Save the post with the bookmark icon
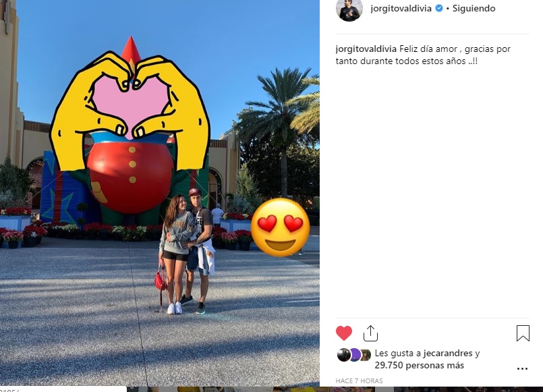Image resolution: width=543 pixels, height=392 pixels. click(523, 333)
